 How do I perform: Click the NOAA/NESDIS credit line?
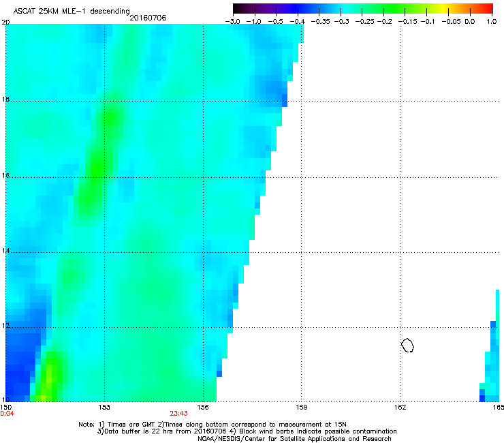(x=294, y=439)
